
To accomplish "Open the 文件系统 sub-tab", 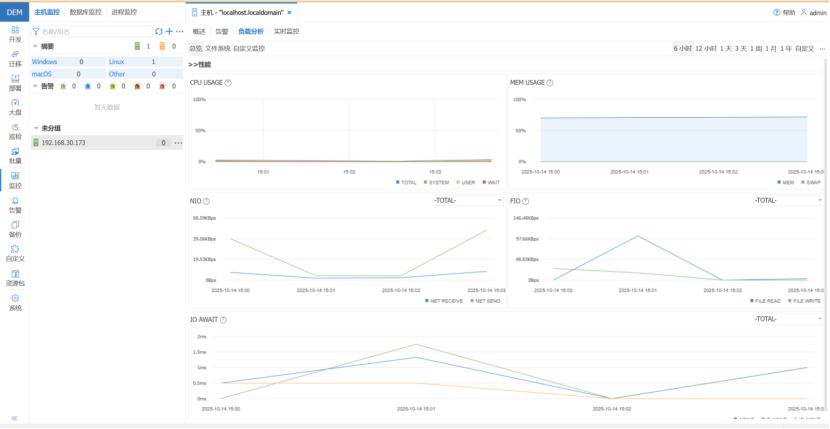I will (218, 49).
